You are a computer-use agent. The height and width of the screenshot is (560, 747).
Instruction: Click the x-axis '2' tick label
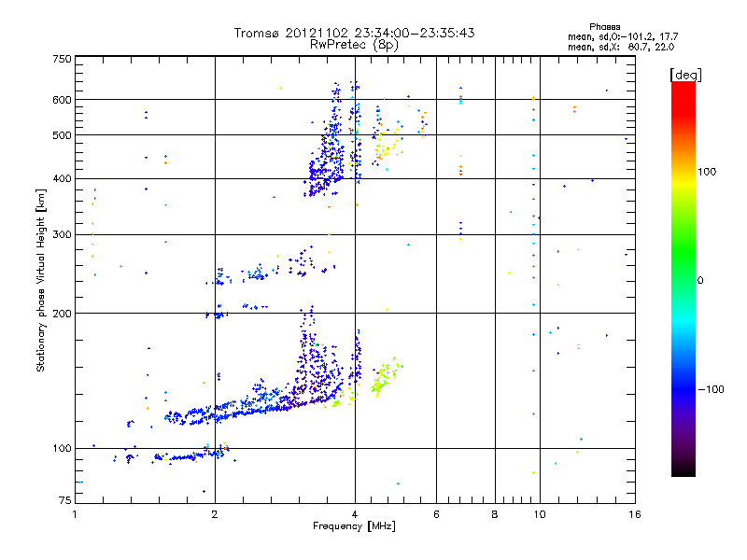click(215, 514)
